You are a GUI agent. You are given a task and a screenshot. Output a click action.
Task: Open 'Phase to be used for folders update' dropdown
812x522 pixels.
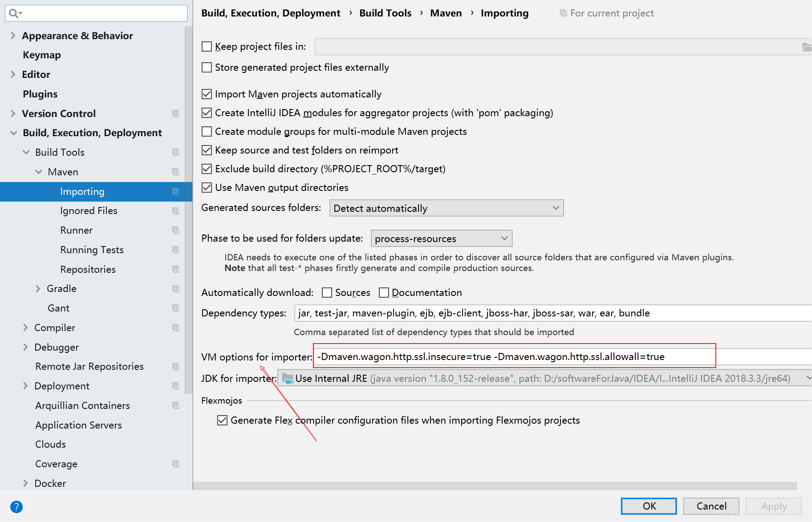click(441, 239)
